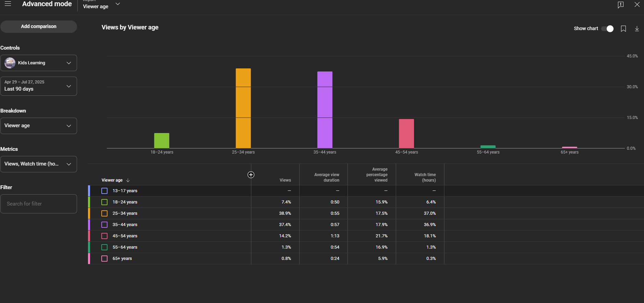This screenshot has height=303, width=644.
Task: Check the 13–17 years row checkbox
Action: point(104,191)
